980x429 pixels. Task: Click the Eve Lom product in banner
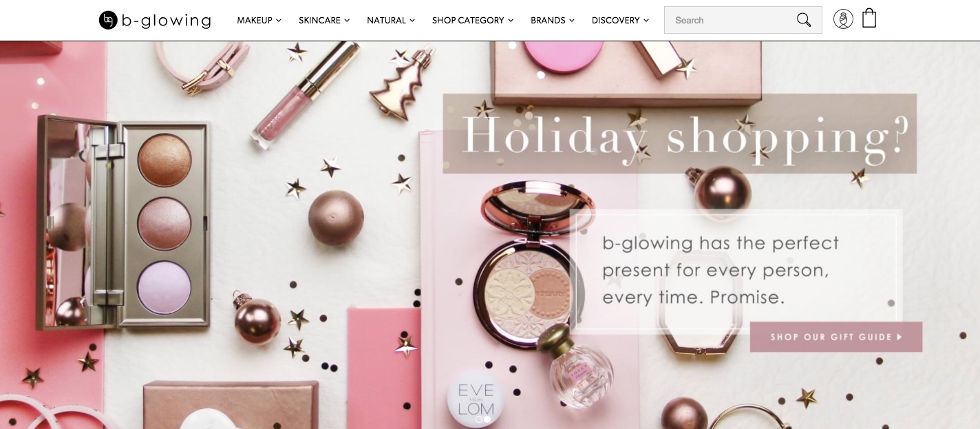[476, 397]
